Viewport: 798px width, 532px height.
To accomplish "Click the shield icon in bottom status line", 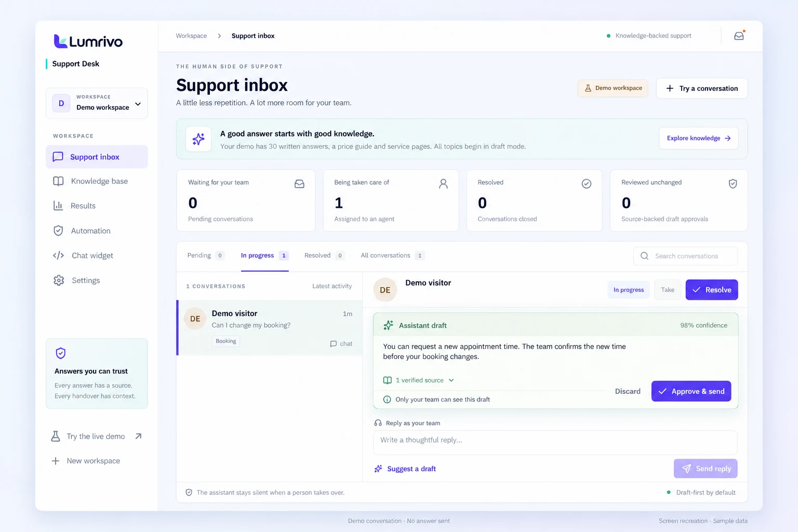I will pos(189,493).
